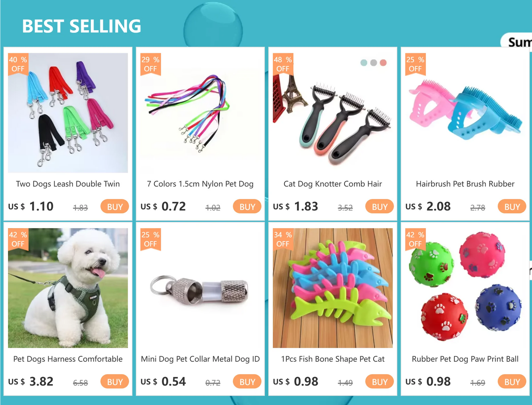
Task: Buy the Cat Dog Knotter Comb
Action: (380, 206)
